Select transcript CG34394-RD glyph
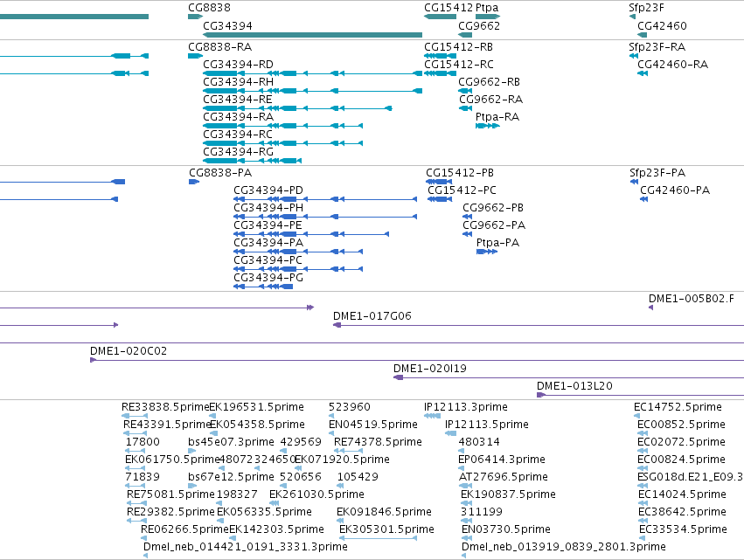Screen dimensions: 744x560 coord(312,73)
